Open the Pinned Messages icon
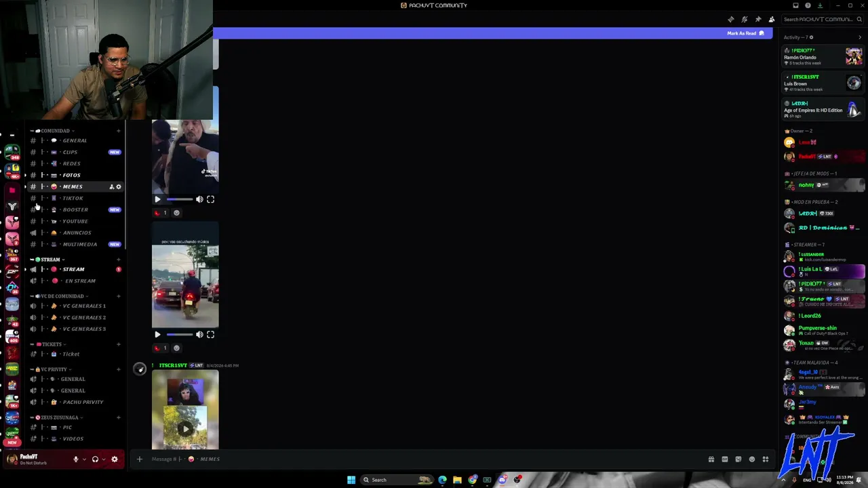868x488 pixels. 757,19
